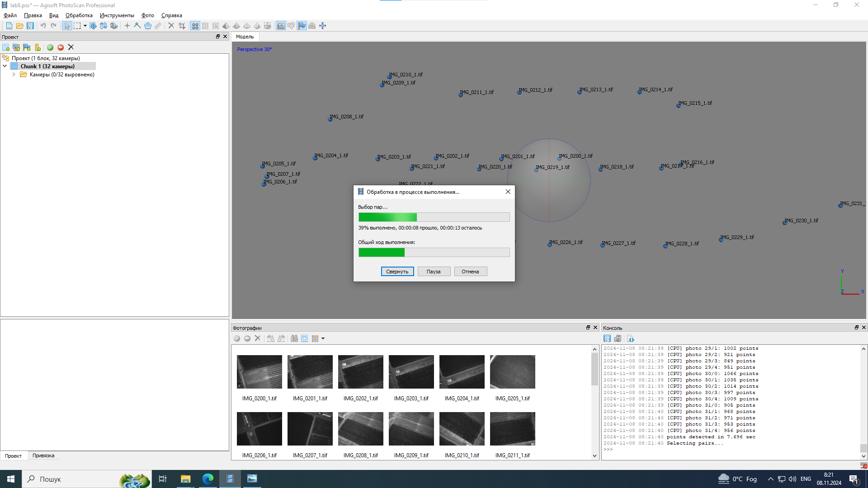
Task: Click the draw polygon shape tool
Action: 148,26
